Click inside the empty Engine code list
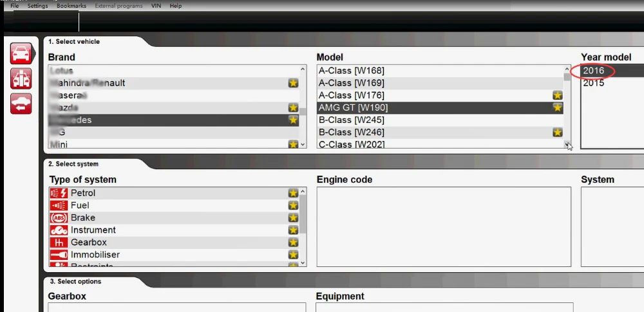The height and width of the screenshot is (312, 644). coord(444,226)
